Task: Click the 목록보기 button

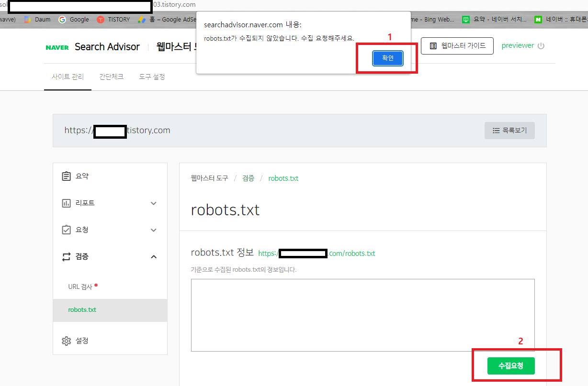Action: click(509, 130)
